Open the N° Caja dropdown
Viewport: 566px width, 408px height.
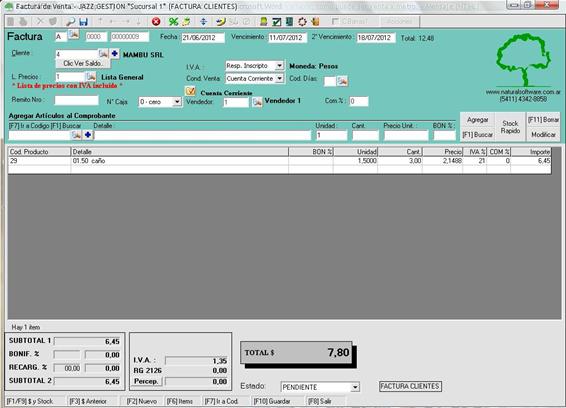[x=177, y=102]
